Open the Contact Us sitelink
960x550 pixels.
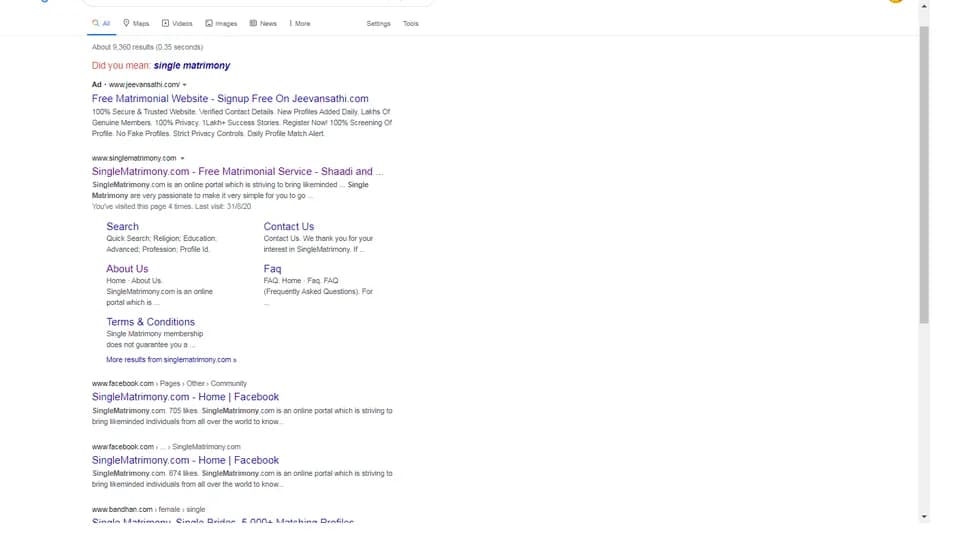(288, 226)
